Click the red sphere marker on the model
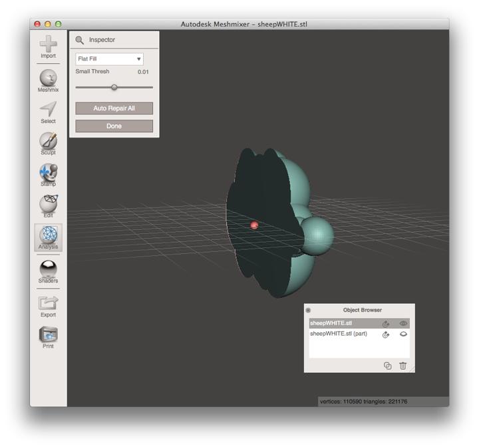 coord(254,226)
